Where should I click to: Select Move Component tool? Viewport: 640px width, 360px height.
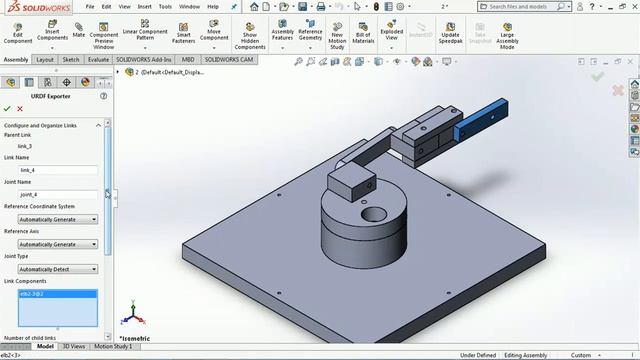coord(214,30)
